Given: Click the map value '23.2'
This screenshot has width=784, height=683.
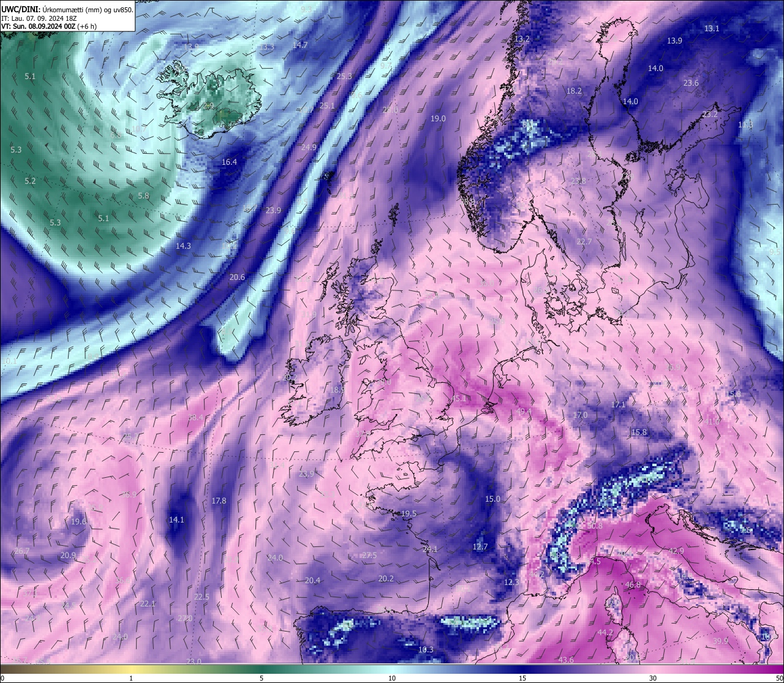Looking at the screenshot, I should [710, 115].
